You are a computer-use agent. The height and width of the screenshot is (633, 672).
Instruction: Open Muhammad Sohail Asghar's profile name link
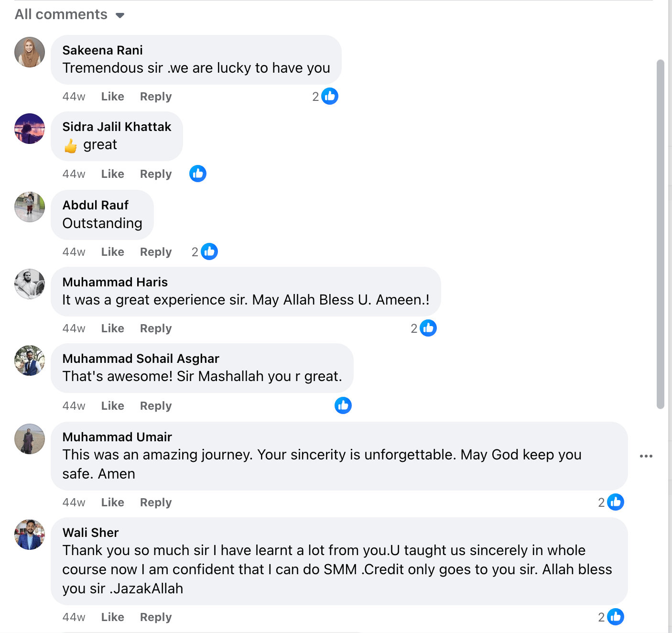[x=141, y=359]
